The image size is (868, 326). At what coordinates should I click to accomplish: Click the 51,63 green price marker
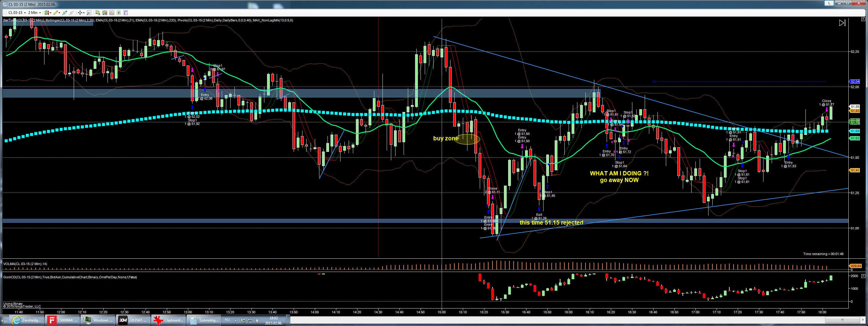pos(855,139)
